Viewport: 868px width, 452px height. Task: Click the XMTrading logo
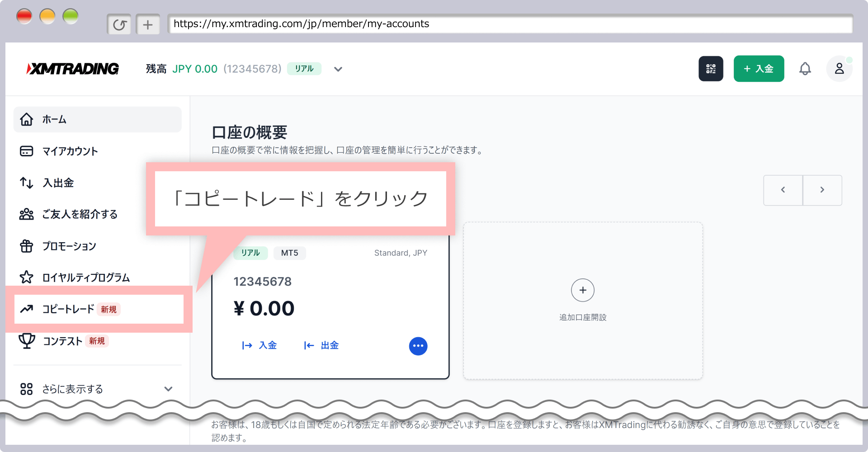click(x=73, y=69)
